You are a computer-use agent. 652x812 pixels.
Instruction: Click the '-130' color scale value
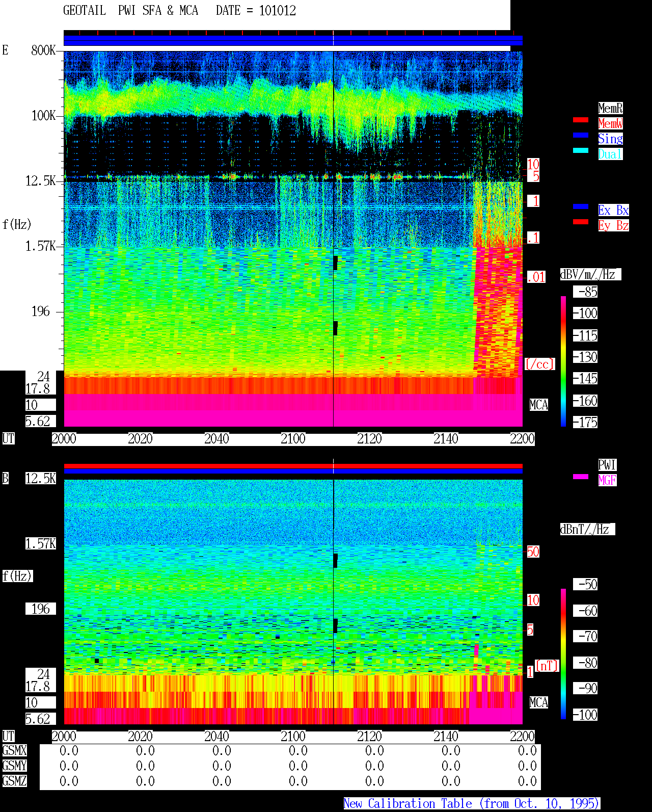point(585,357)
